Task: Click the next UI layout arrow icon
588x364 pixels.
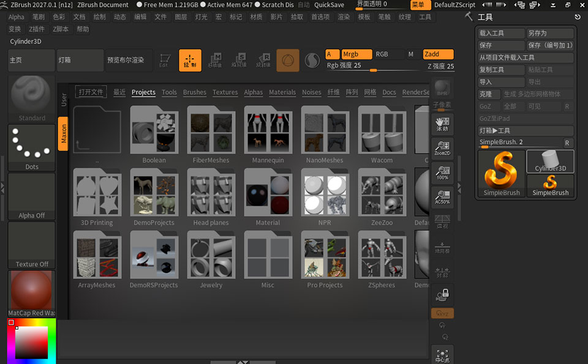Action: pyautogui.click(x=501, y=5)
